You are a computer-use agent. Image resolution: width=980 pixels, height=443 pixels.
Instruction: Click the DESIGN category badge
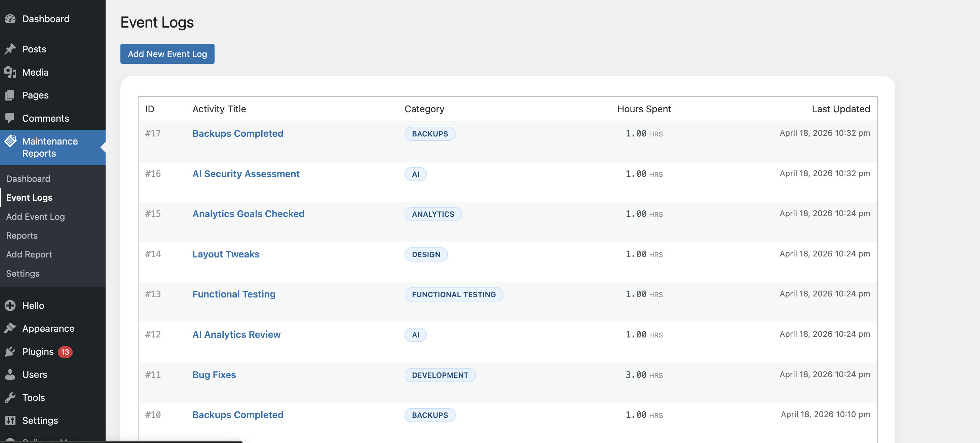point(426,254)
